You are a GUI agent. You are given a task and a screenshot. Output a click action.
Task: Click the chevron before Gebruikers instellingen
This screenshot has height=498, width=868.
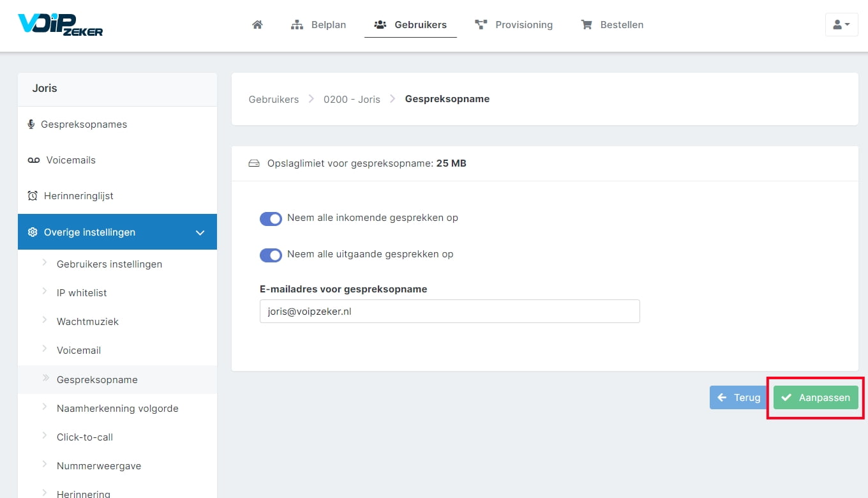pyautogui.click(x=45, y=262)
